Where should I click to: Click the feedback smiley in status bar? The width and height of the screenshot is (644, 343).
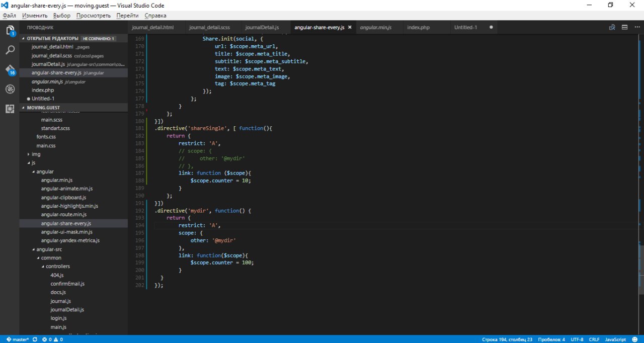click(635, 339)
